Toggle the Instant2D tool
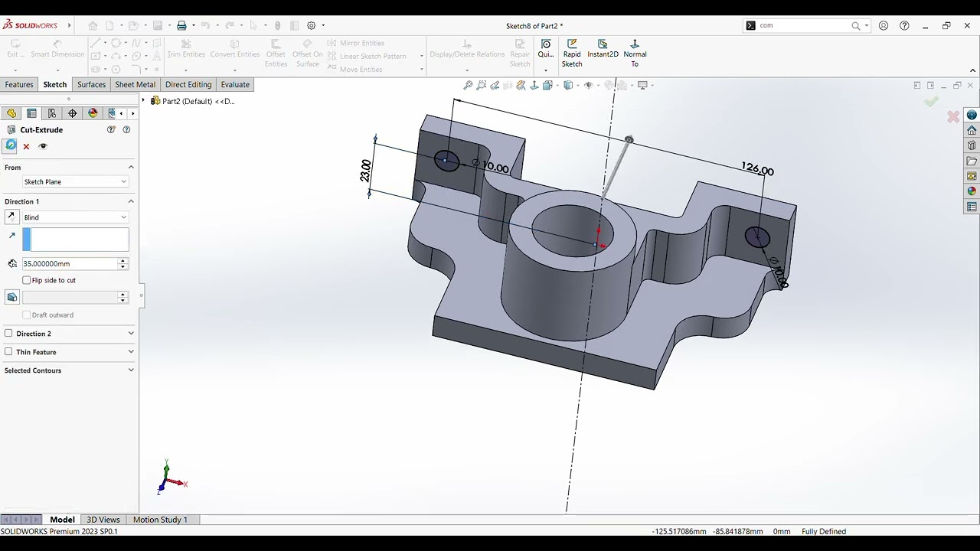980x551 pixels. [603, 49]
